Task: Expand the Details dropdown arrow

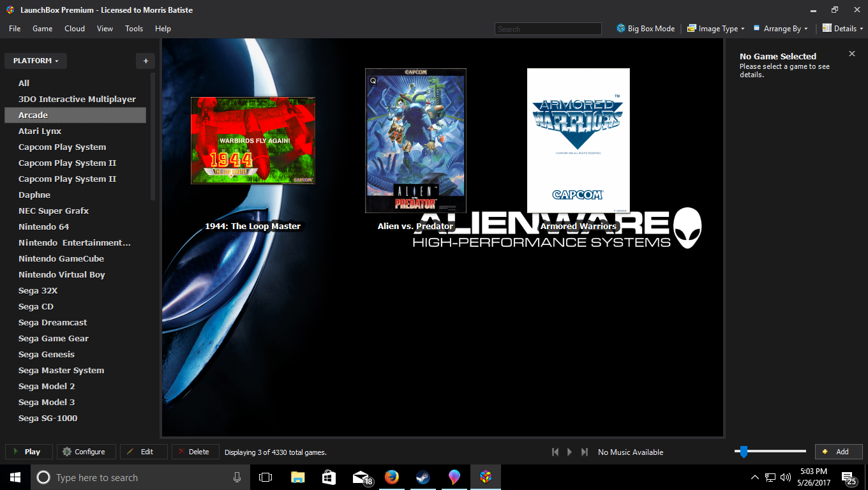Action: tap(861, 29)
